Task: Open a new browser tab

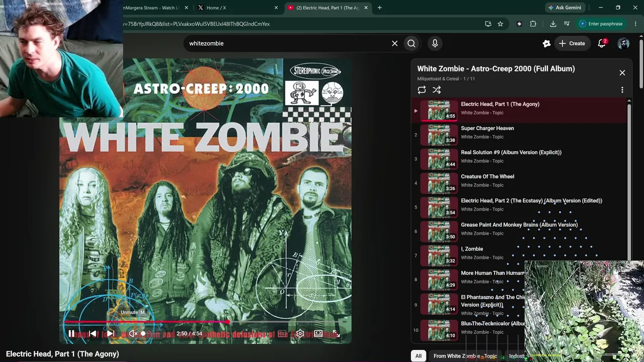Action: click(x=380, y=8)
